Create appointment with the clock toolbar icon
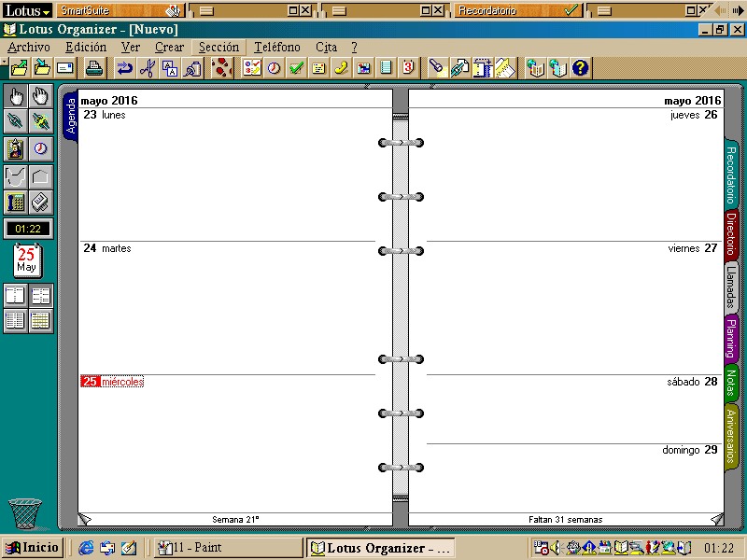The width and height of the screenshot is (747, 560). pos(274,67)
